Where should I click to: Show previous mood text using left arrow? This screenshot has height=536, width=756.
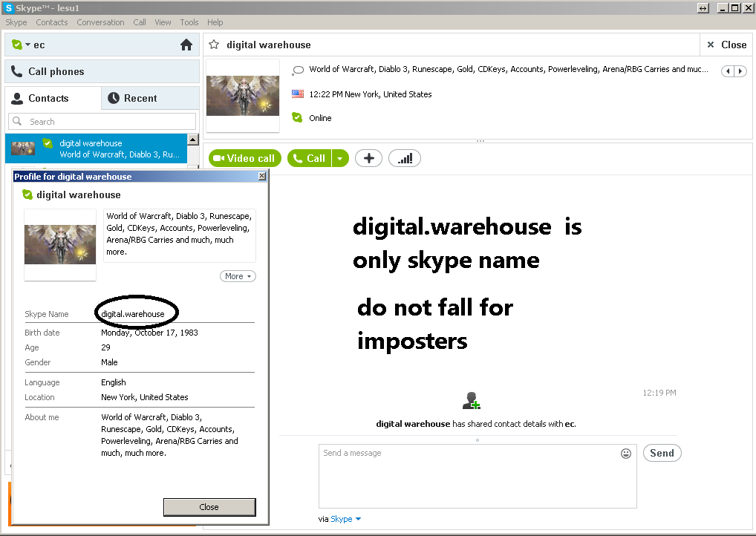point(728,71)
